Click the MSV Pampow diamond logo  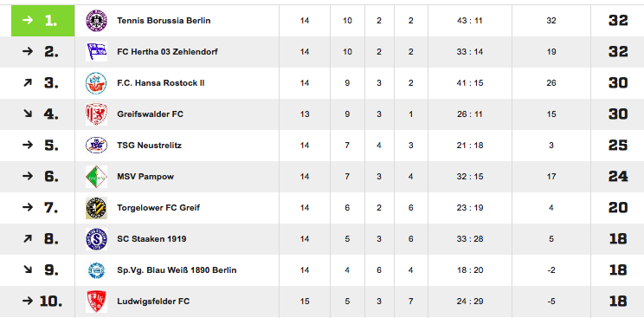click(96, 177)
